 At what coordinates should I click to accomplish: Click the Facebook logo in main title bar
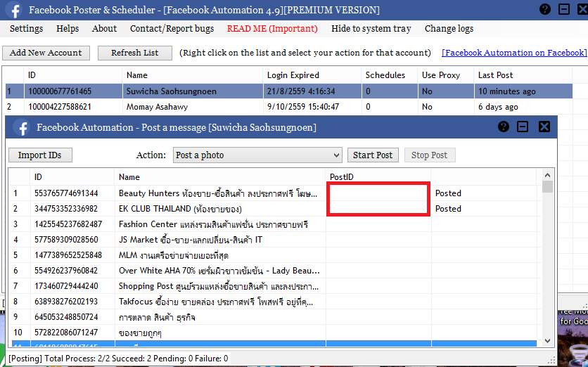[13, 10]
